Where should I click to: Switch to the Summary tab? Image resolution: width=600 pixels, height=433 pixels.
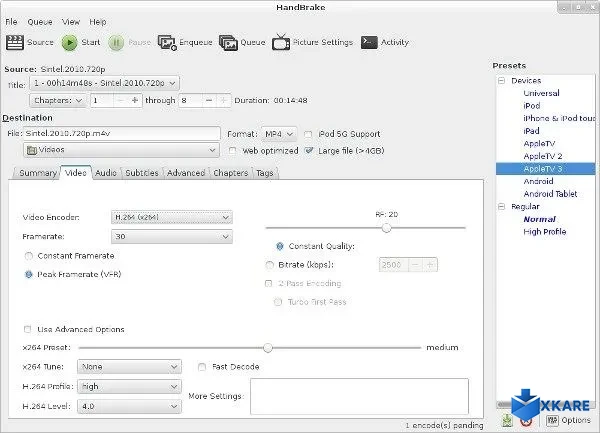[38, 173]
